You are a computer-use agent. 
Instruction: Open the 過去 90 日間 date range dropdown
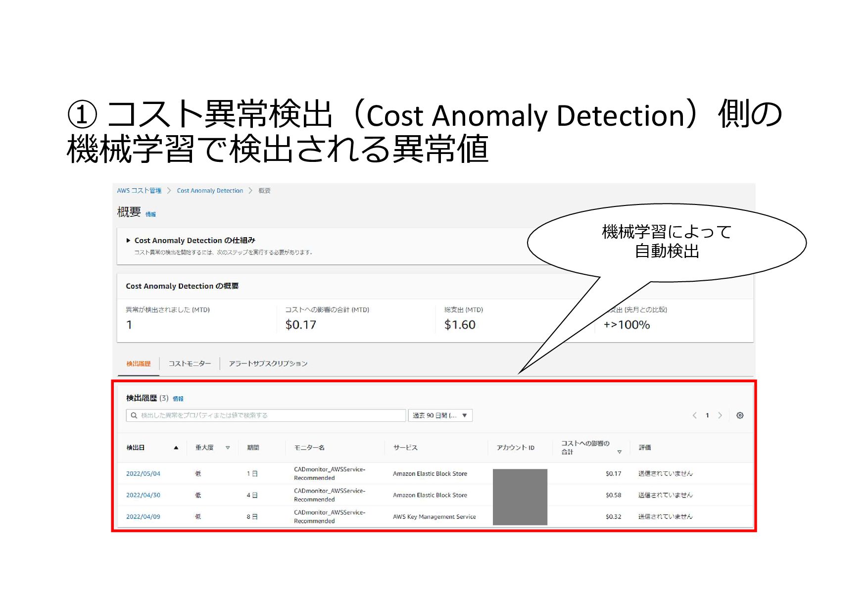[x=440, y=415]
